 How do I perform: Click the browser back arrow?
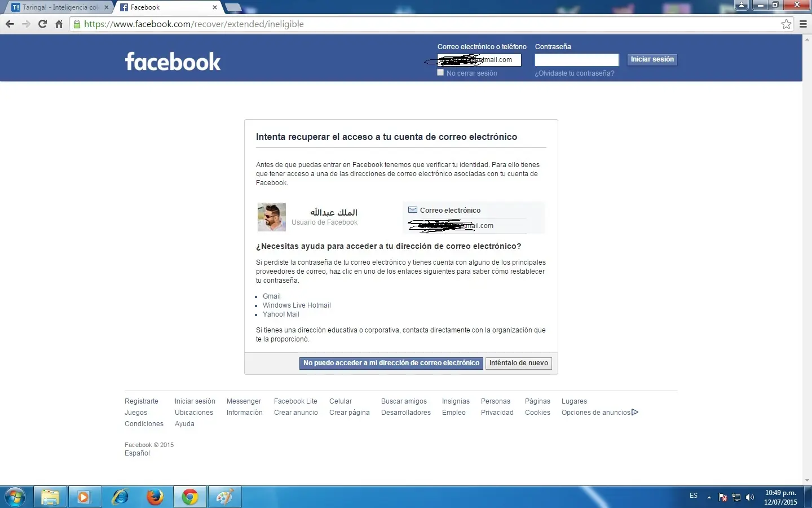pyautogui.click(x=10, y=24)
